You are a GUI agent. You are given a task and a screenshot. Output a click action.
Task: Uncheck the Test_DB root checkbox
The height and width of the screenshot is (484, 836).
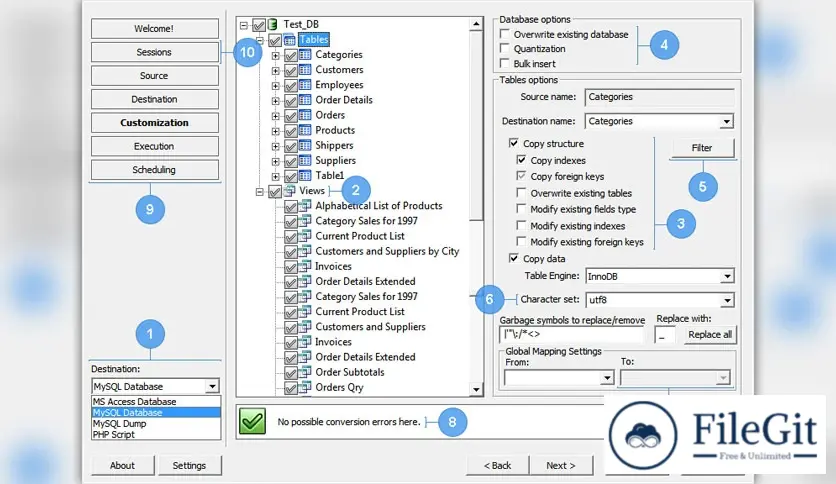coord(259,25)
